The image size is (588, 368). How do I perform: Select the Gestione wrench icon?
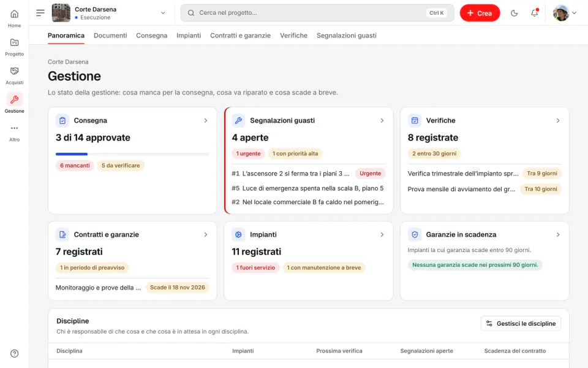click(x=14, y=99)
